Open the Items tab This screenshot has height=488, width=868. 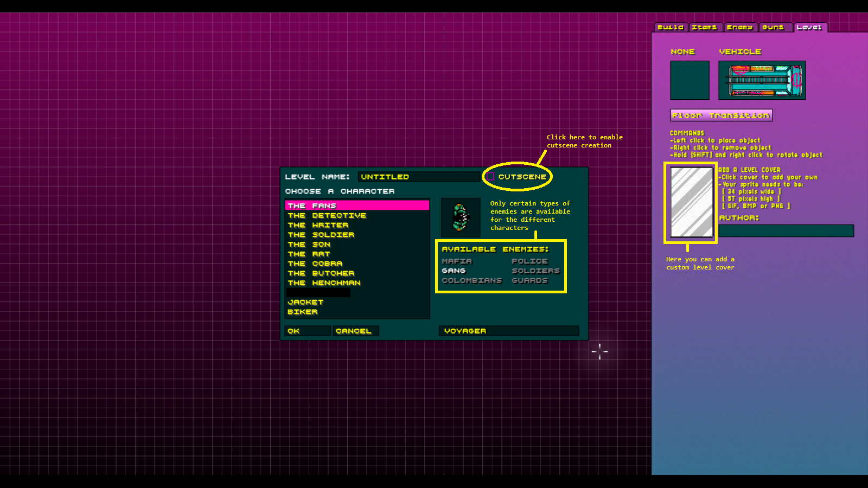(704, 27)
